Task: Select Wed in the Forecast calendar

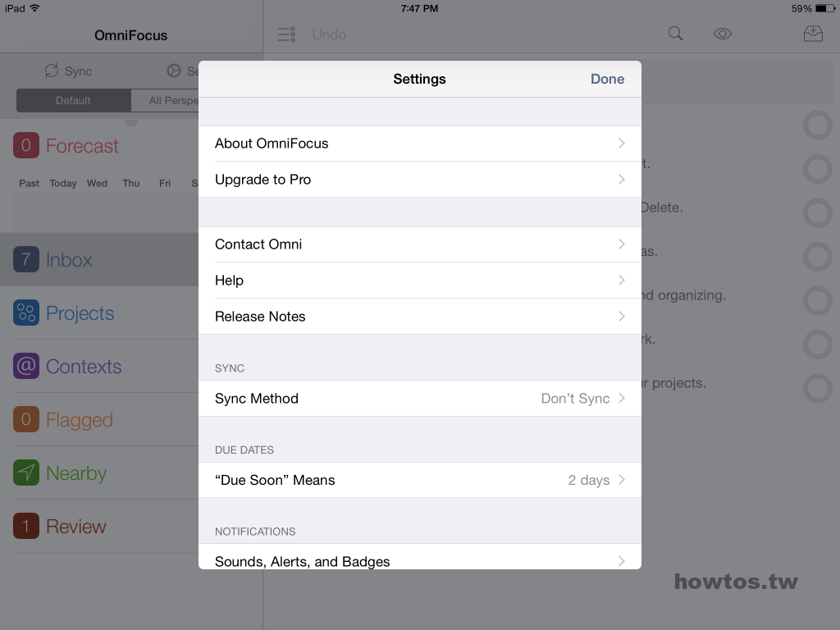Action: [x=97, y=183]
